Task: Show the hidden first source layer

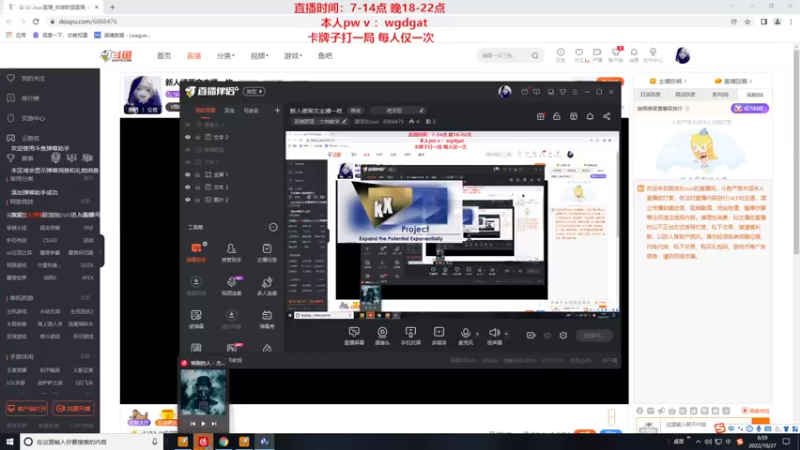Action: pyautogui.click(x=187, y=124)
